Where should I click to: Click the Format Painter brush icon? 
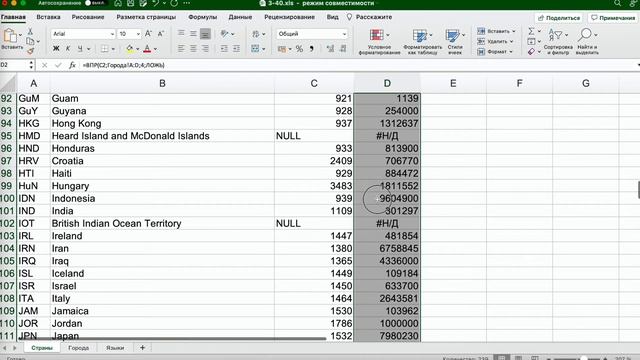tap(30, 51)
